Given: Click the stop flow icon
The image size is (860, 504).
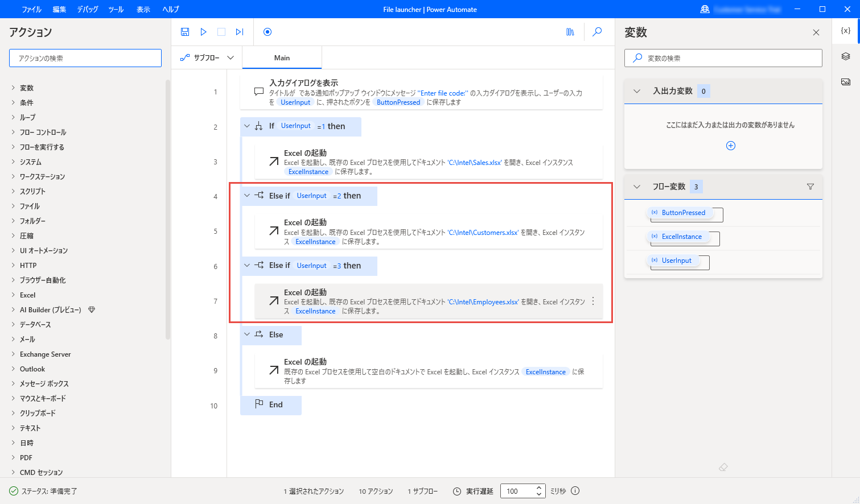Looking at the screenshot, I should click(x=221, y=32).
